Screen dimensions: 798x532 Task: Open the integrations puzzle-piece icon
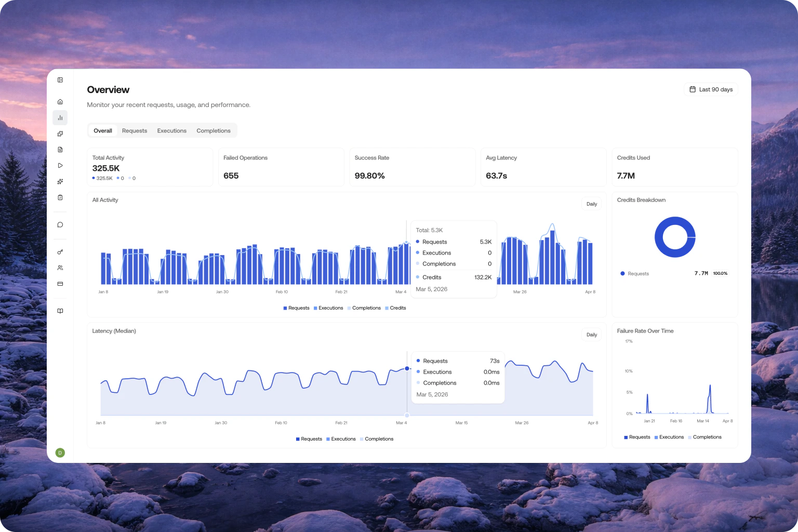point(60,134)
